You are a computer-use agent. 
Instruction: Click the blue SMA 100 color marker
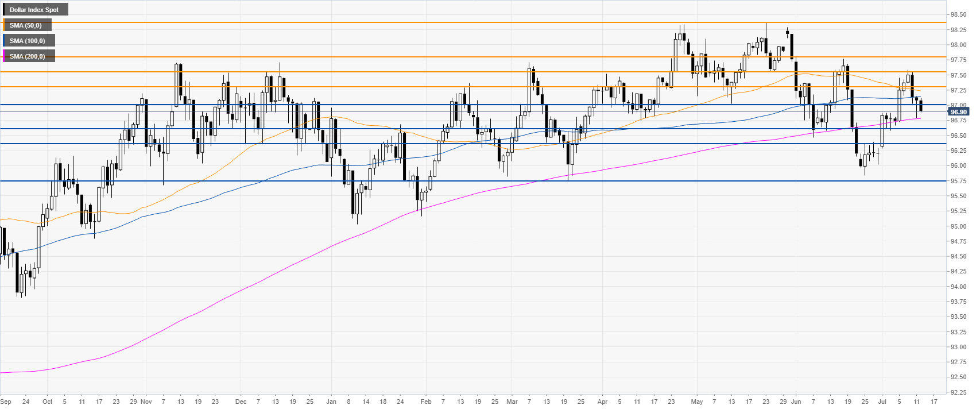click(4, 41)
